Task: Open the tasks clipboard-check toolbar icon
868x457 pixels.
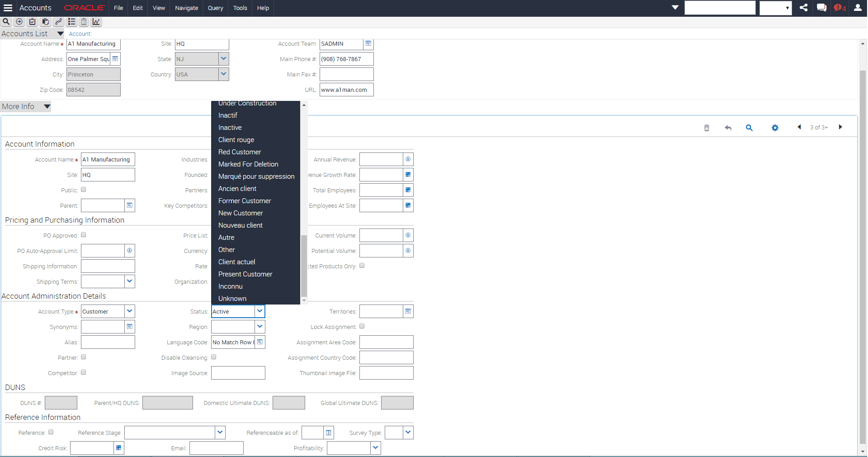Action: [x=32, y=22]
